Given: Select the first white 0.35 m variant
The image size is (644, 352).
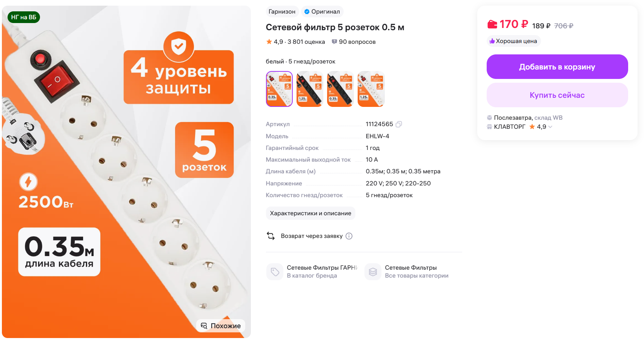Looking at the screenshot, I should [279, 89].
